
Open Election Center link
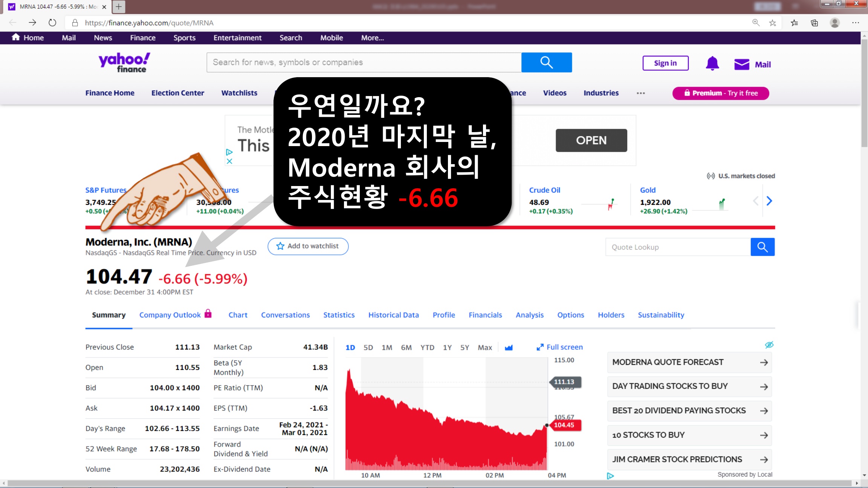(178, 93)
